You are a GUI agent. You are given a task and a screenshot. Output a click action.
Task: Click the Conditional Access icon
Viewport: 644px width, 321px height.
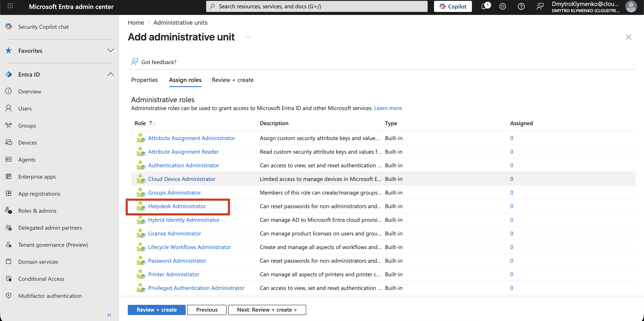click(9, 278)
